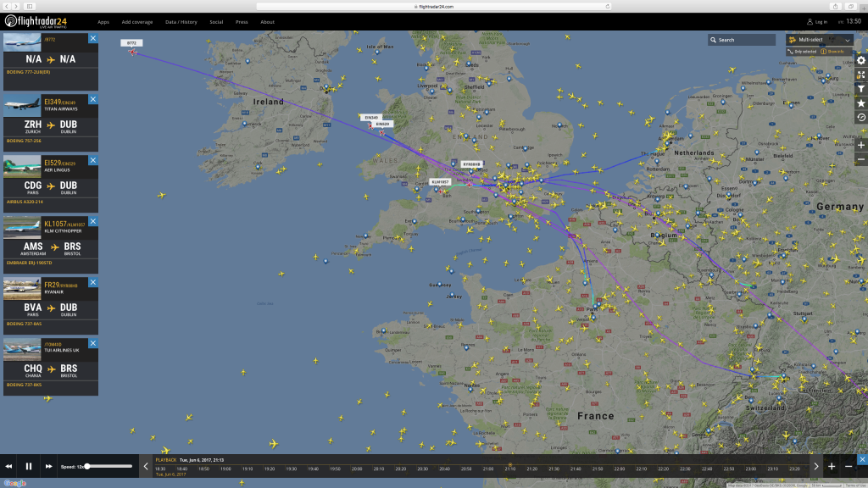Click the EIN349 flight label on map
This screenshot has width=868, height=488.
371,117
